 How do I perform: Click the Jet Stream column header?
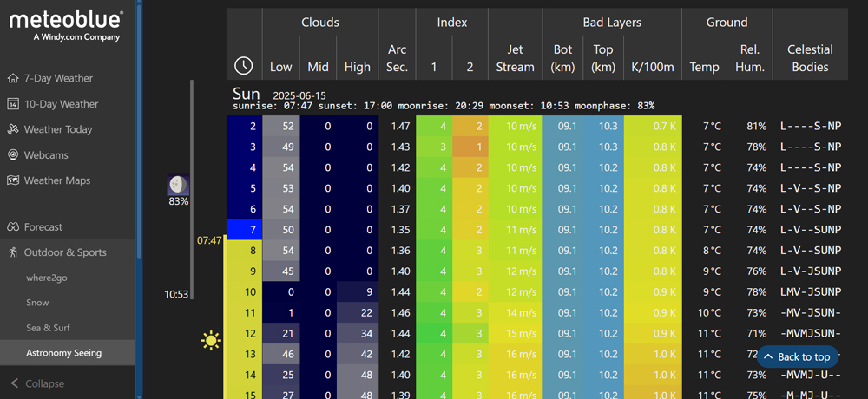pyautogui.click(x=516, y=58)
